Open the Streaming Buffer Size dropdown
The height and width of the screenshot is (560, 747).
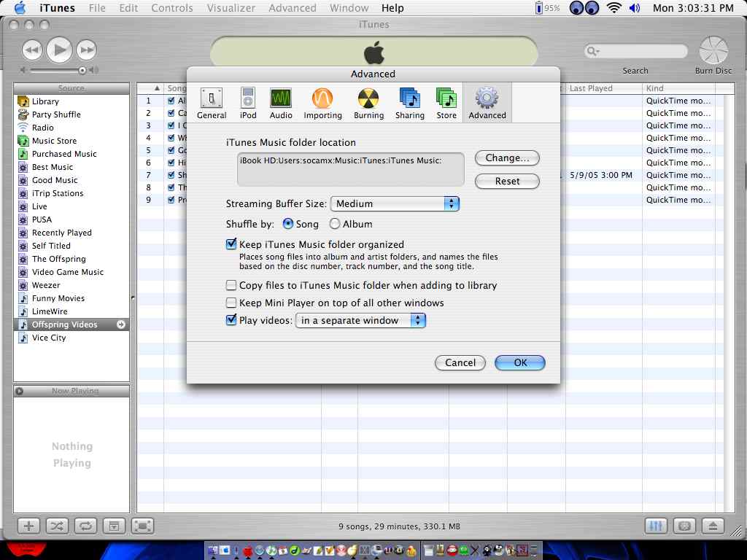[395, 204]
